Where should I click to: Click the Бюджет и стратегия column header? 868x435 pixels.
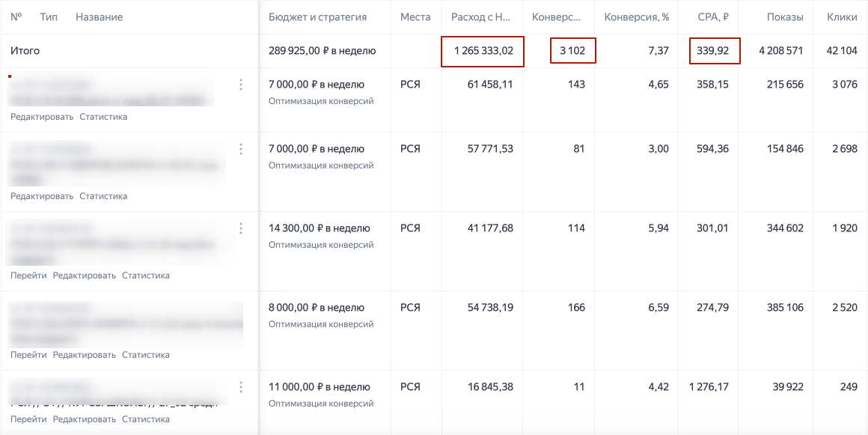coord(318,17)
